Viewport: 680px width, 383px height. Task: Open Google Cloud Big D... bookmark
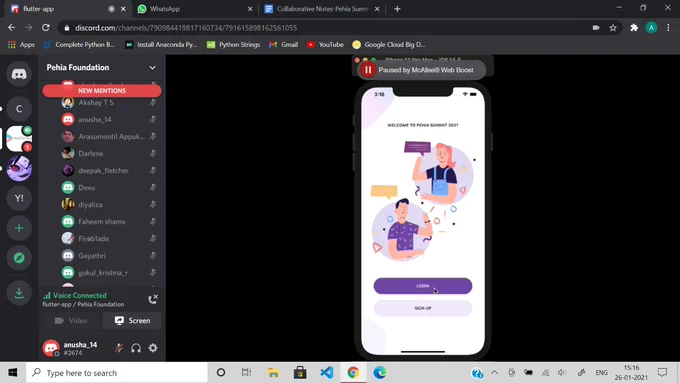389,45
